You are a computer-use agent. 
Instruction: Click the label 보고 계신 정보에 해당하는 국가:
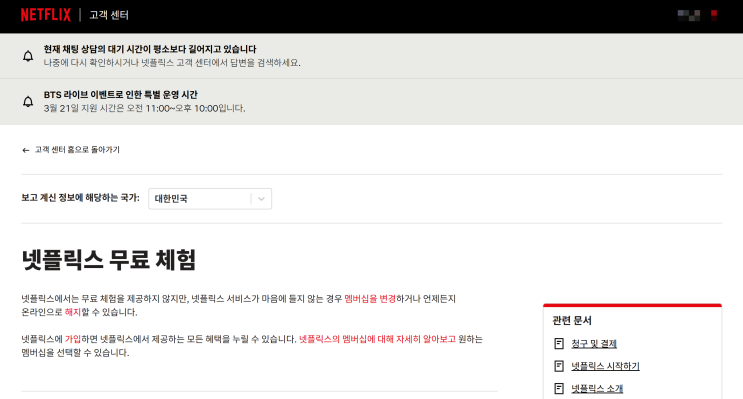(80, 198)
